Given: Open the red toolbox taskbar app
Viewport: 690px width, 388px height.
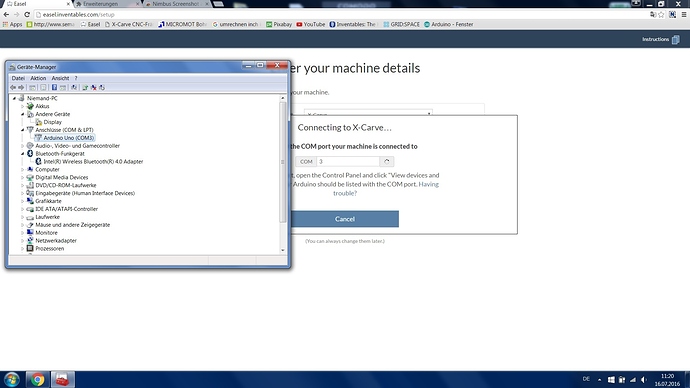Looking at the screenshot, I should [x=62, y=379].
